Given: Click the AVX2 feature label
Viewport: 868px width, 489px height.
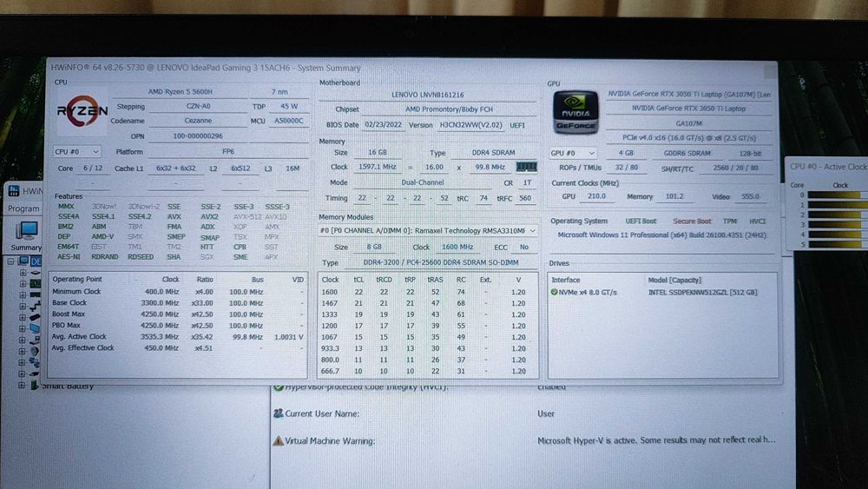Looking at the screenshot, I should [x=209, y=216].
